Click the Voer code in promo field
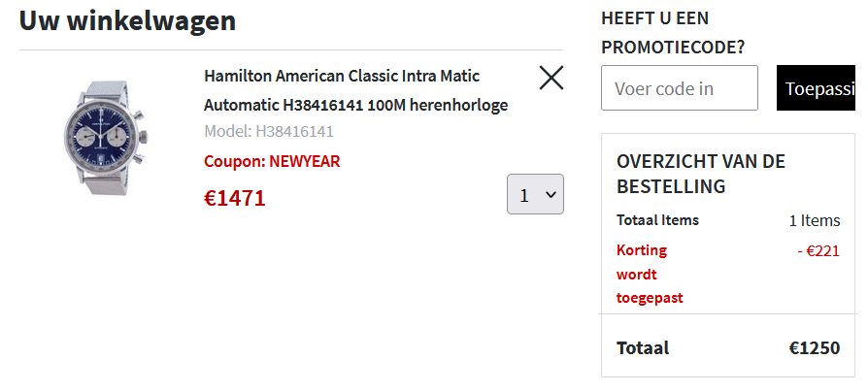Image resolution: width=868 pixels, height=392 pixels. [x=680, y=88]
